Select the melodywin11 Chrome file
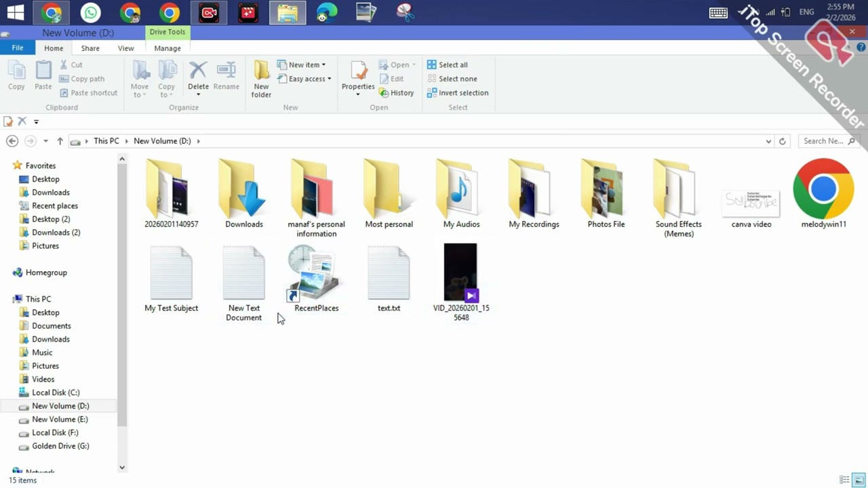The width and height of the screenshot is (868, 488). (823, 193)
